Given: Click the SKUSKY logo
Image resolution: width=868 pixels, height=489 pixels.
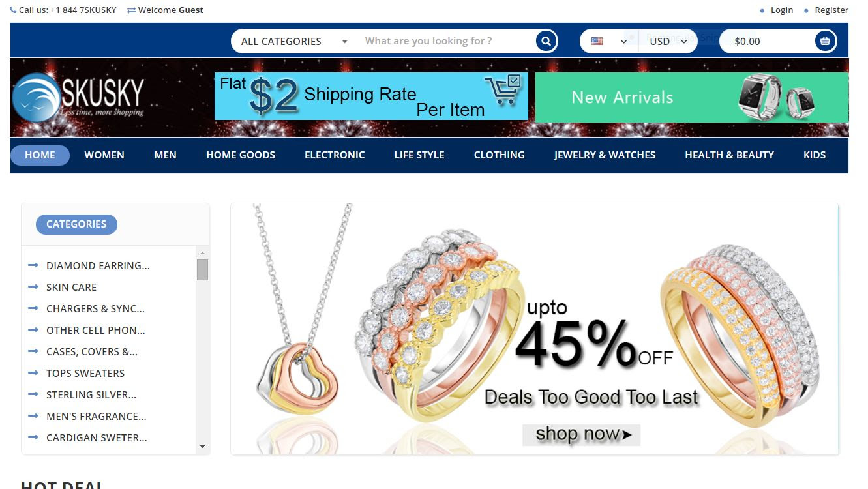Looking at the screenshot, I should tap(78, 97).
